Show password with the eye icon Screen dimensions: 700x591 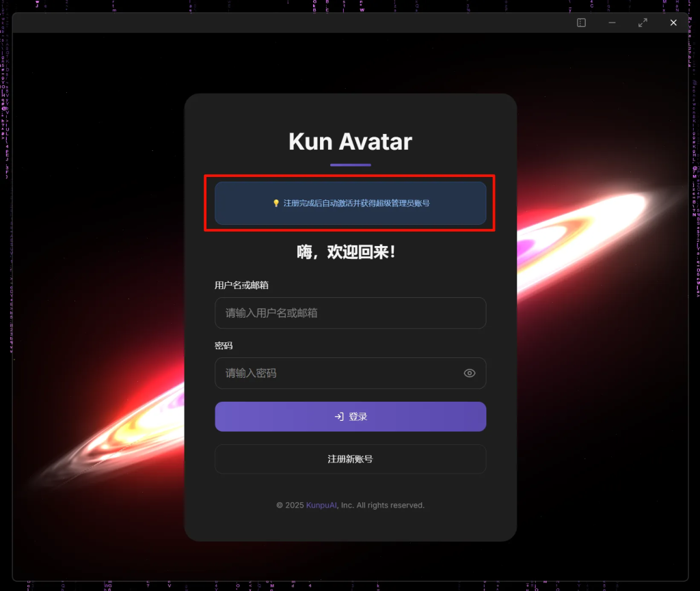pyautogui.click(x=469, y=373)
